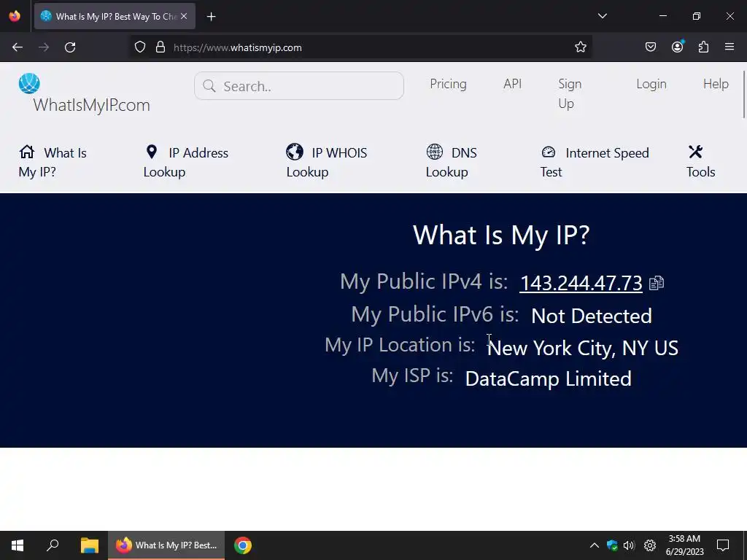Open the notification center icon
This screenshot has height=560, width=747.
[723, 545]
